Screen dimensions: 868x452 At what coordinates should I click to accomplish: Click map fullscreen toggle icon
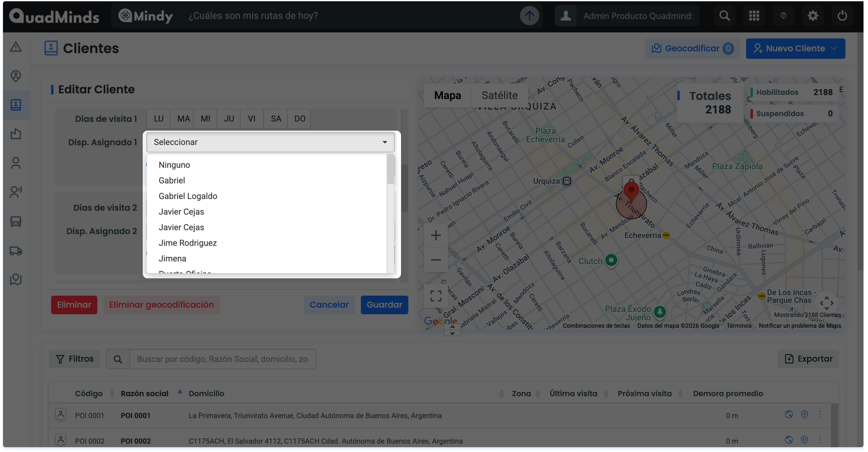tap(436, 296)
